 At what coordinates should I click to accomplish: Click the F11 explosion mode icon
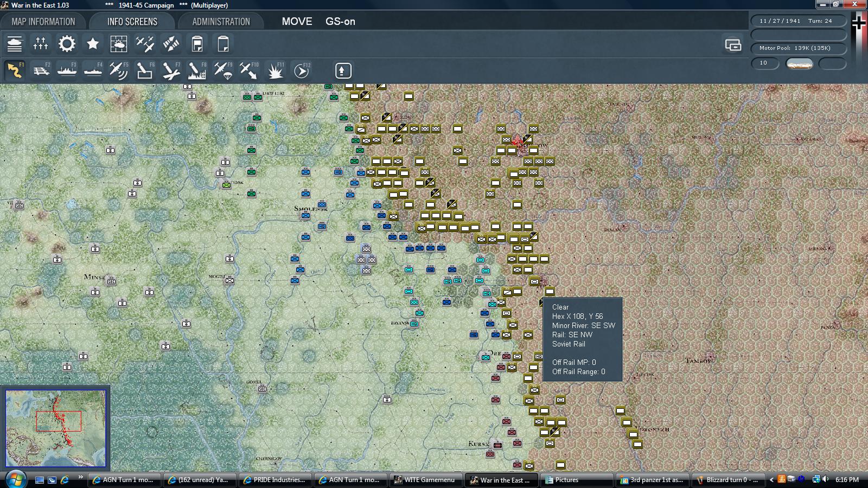pos(275,70)
